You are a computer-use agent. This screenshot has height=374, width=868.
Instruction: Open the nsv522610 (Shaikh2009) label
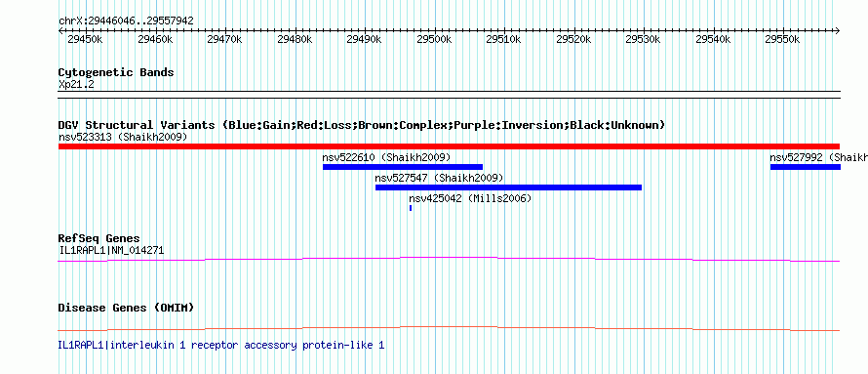pyautogui.click(x=386, y=157)
